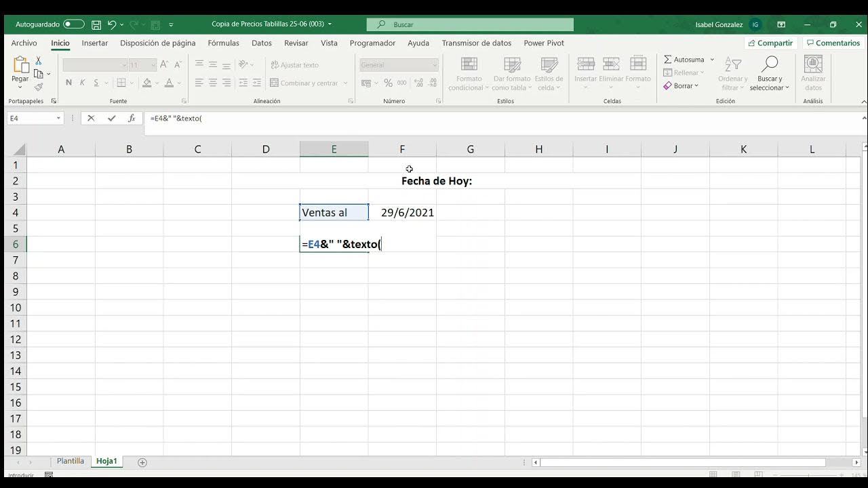
Task: Toggle underline S formatting
Action: pos(96,83)
